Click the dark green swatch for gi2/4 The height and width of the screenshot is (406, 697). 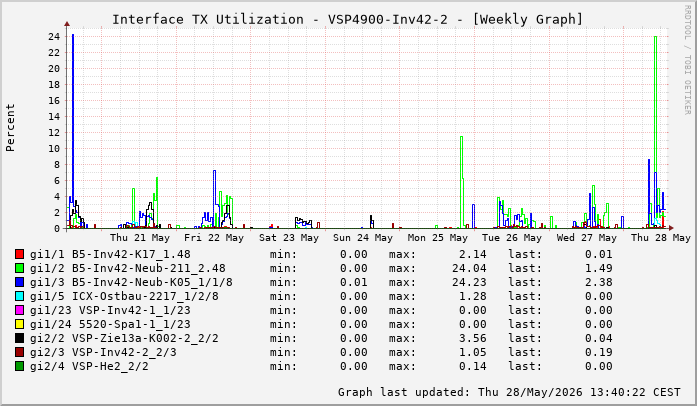click(19, 366)
